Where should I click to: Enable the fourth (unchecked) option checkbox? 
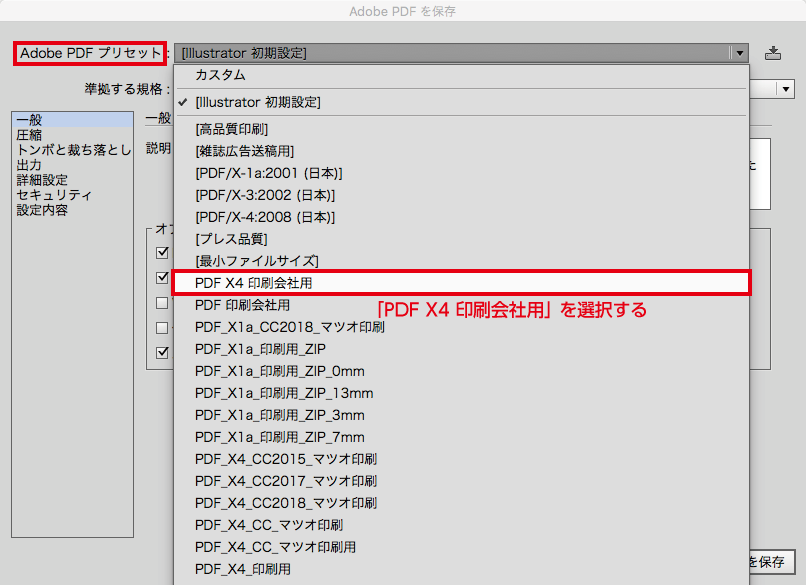[x=162, y=327]
